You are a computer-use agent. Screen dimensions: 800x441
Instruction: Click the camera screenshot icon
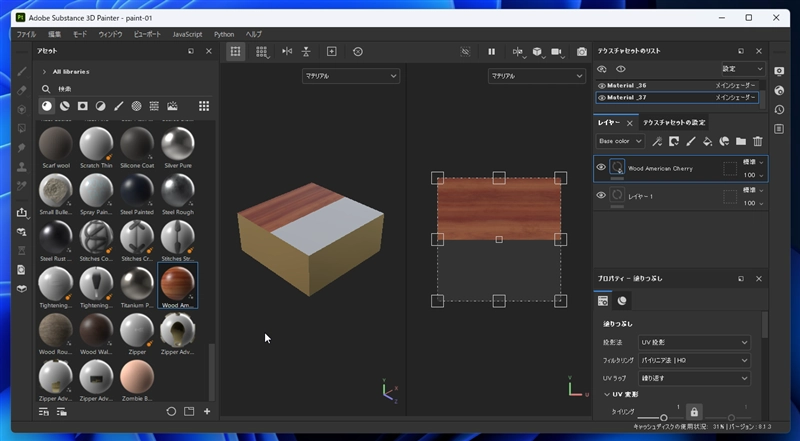[582, 52]
